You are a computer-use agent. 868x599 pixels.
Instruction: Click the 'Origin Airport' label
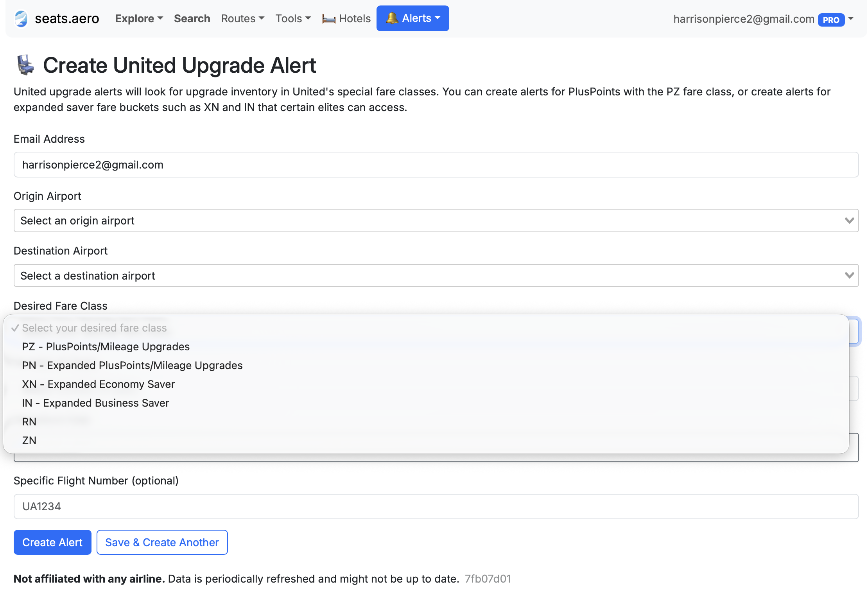coord(47,196)
